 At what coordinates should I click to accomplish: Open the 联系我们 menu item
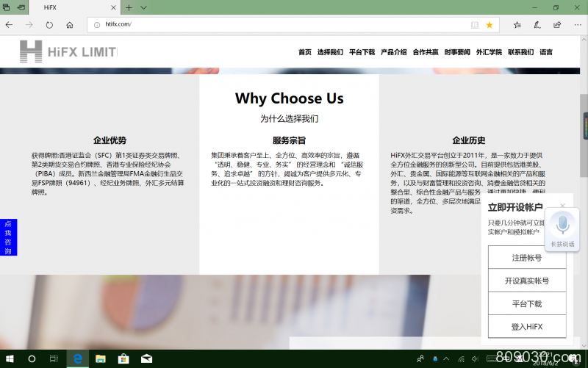tap(521, 52)
